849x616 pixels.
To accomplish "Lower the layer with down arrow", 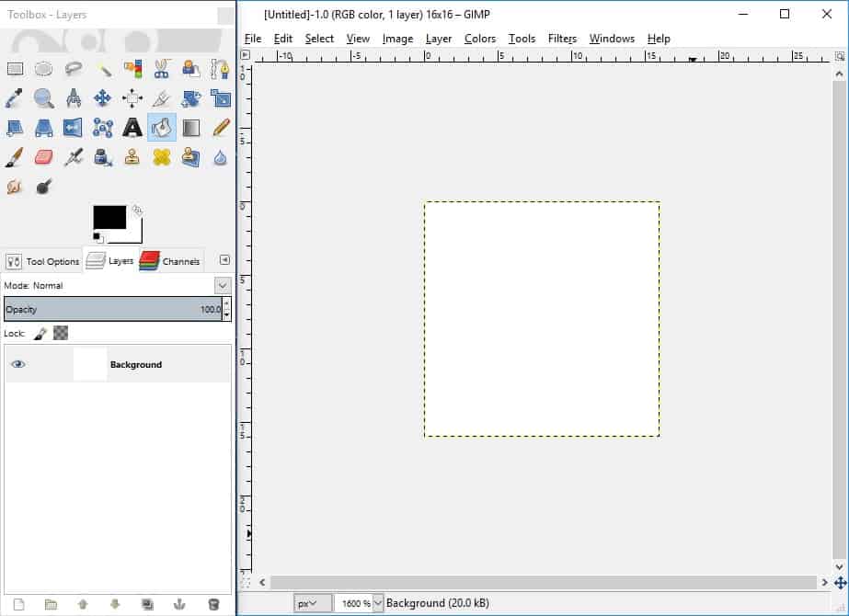I will [x=115, y=604].
